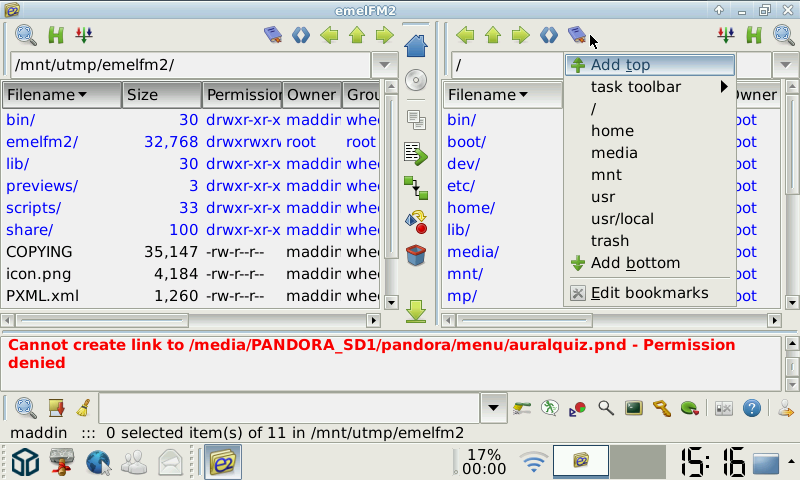Go up a directory in right pane
This screenshot has height=480, width=800.
(x=492, y=35)
